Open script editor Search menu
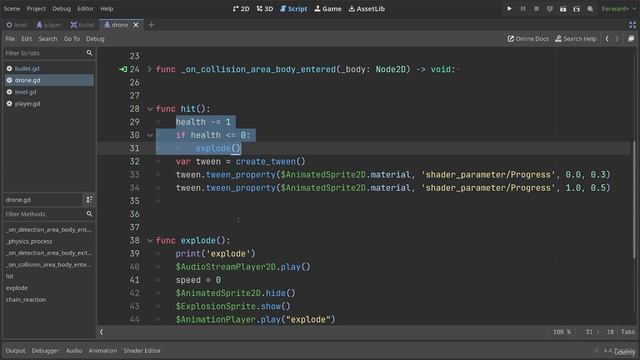This screenshot has height=360, width=640. (x=48, y=39)
